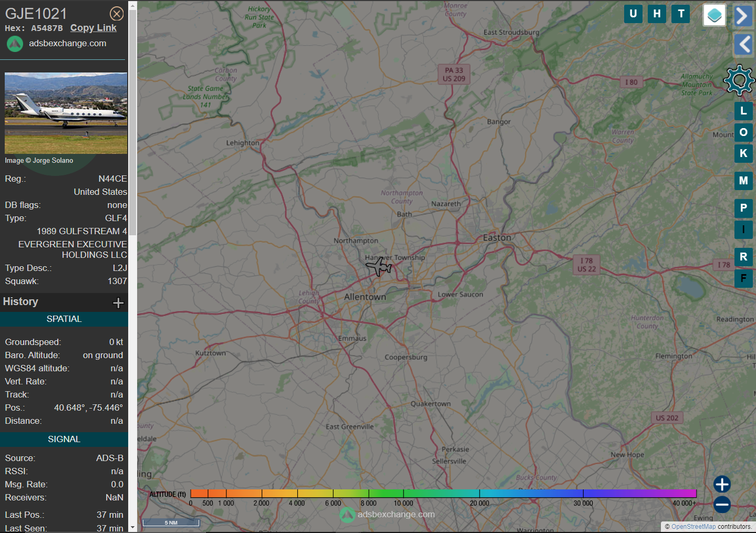Click the right chevron arrow button
This screenshot has height=533, width=756.
click(743, 16)
